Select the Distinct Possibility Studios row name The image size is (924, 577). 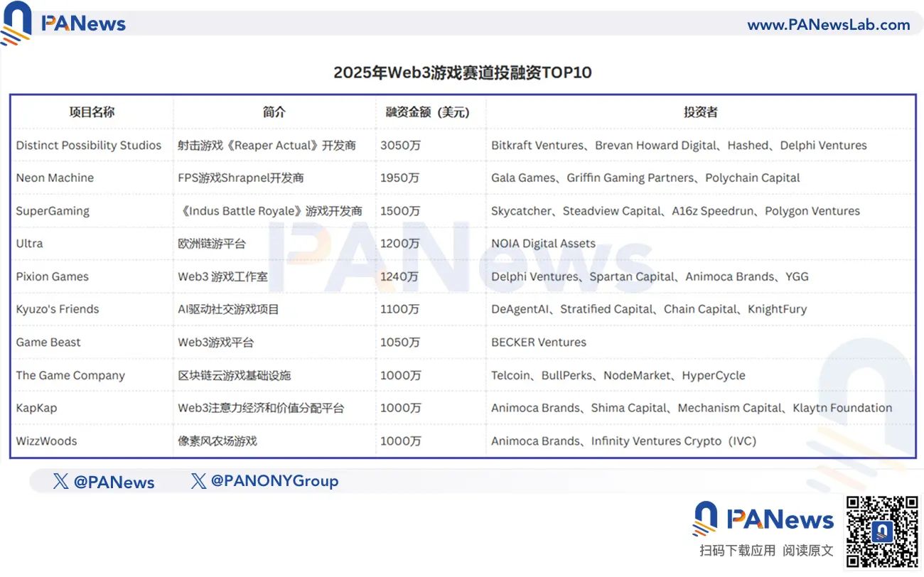tap(89, 145)
